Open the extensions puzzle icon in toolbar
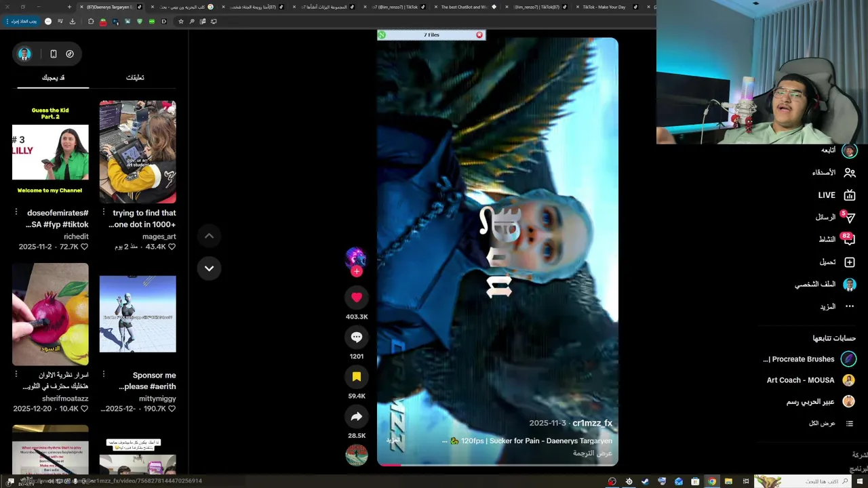Viewport: 868px width, 488px height. [x=91, y=21]
